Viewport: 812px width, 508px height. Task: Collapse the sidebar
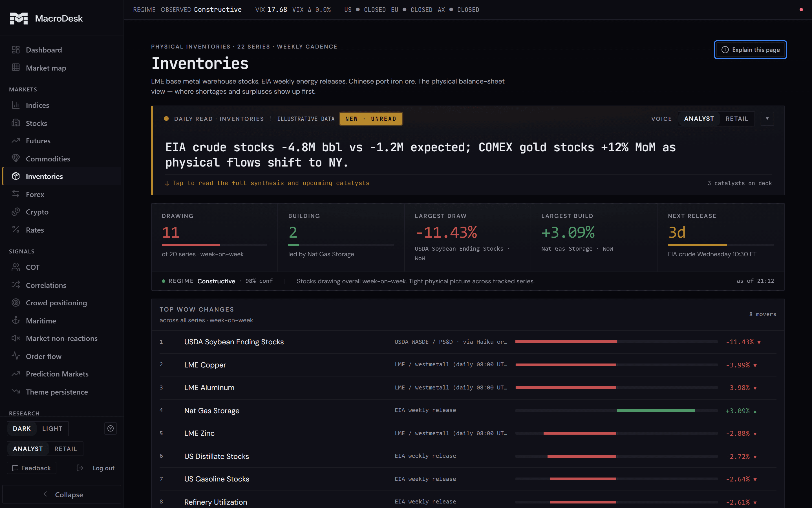pyautogui.click(x=62, y=494)
